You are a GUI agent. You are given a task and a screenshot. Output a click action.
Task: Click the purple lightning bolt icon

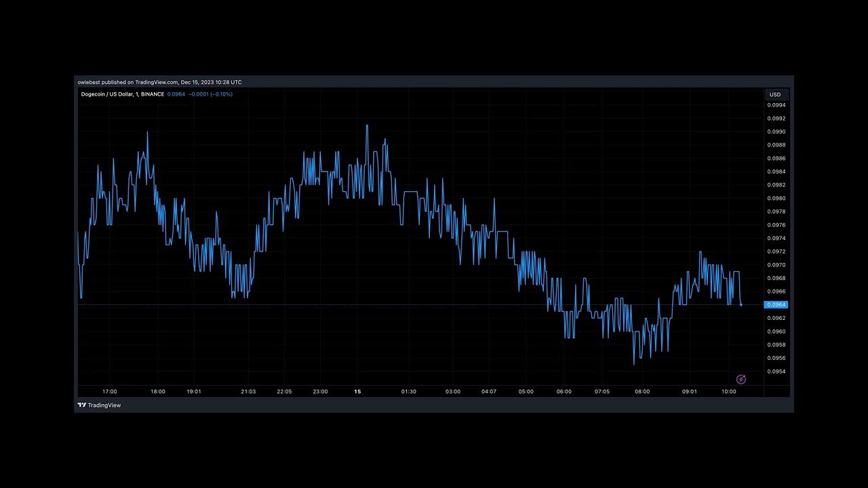(741, 380)
